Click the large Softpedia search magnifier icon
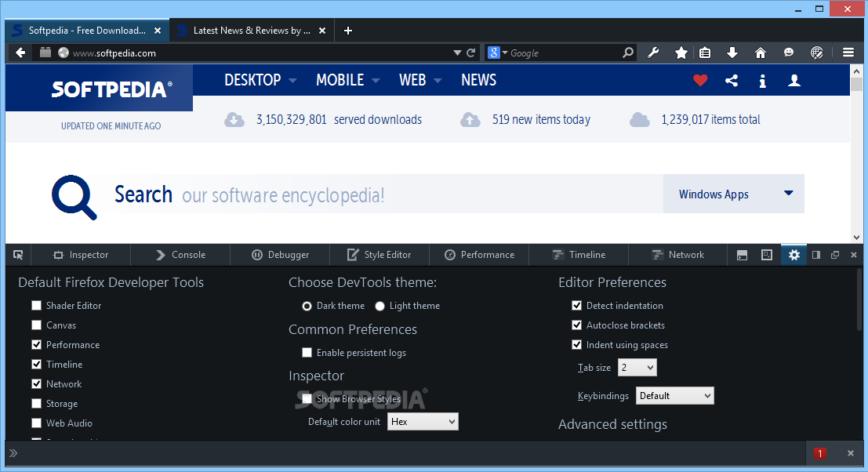 click(74, 197)
